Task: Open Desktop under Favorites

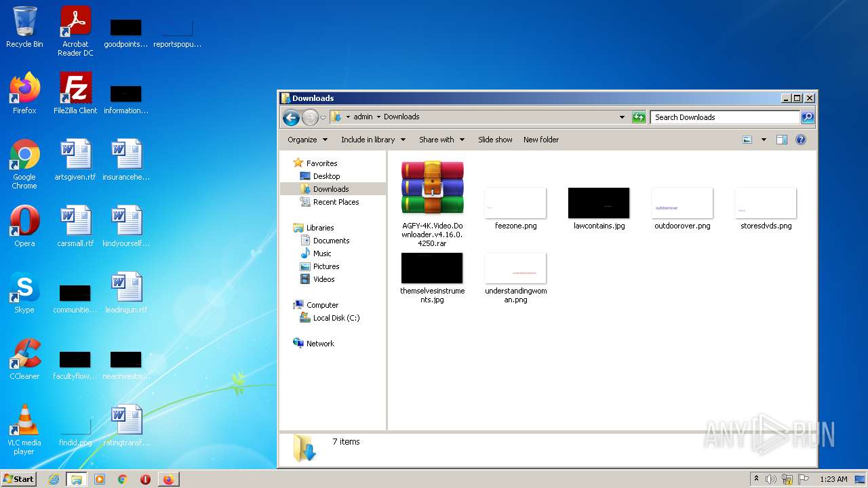Action: point(326,176)
